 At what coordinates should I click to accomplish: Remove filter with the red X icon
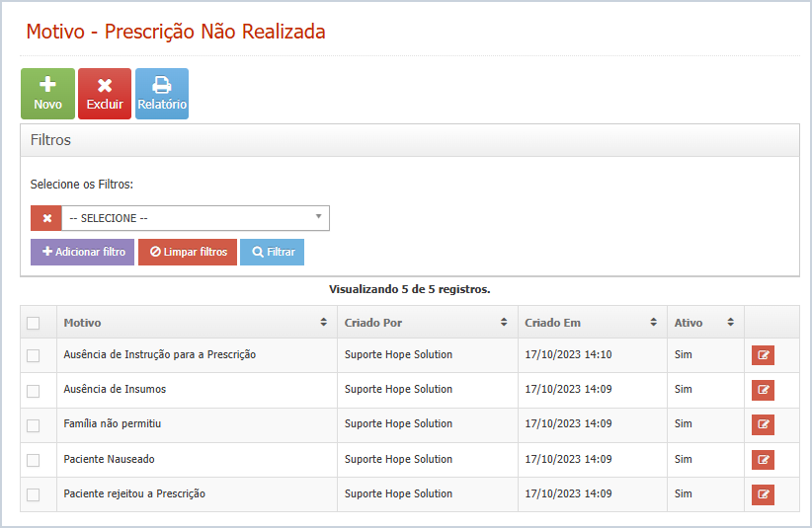tap(46, 218)
